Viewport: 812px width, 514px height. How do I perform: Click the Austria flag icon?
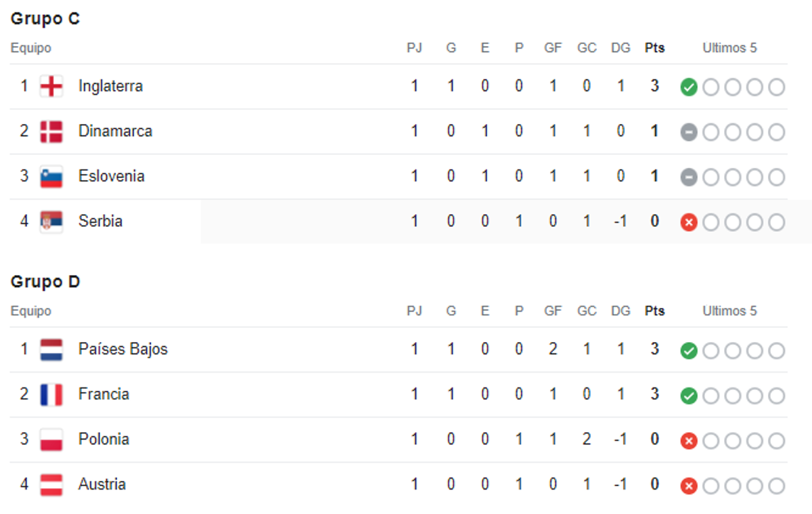point(51,485)
